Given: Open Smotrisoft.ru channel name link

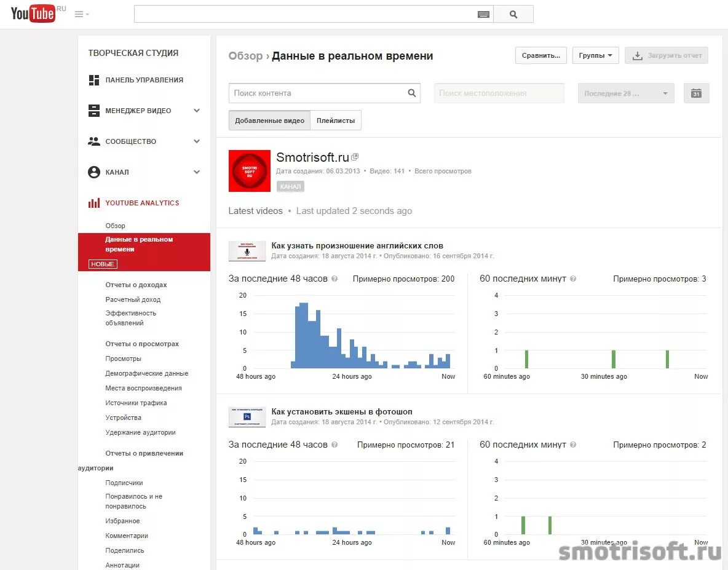Looking at the screenshot, I should [312, 157].
